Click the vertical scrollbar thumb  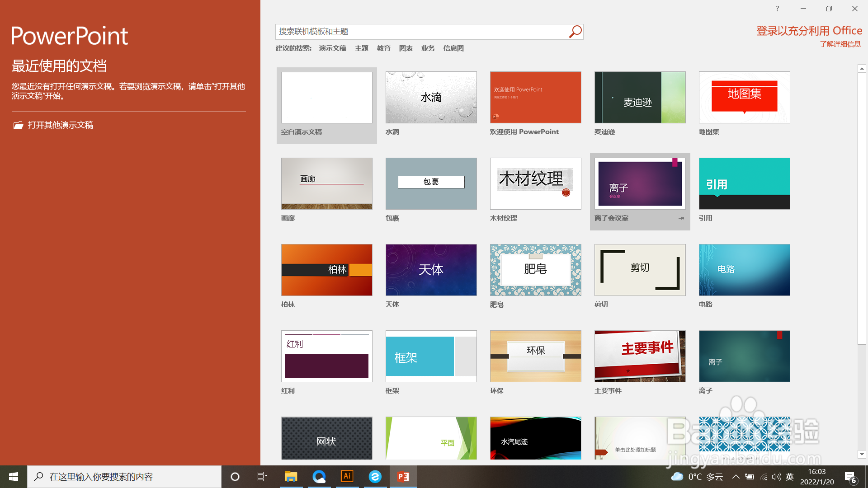point(862,209)
